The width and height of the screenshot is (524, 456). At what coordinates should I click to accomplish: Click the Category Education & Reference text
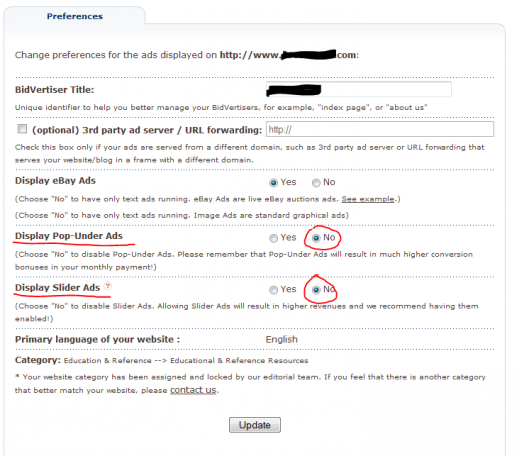pyautogui.click(x=186, y=360)
